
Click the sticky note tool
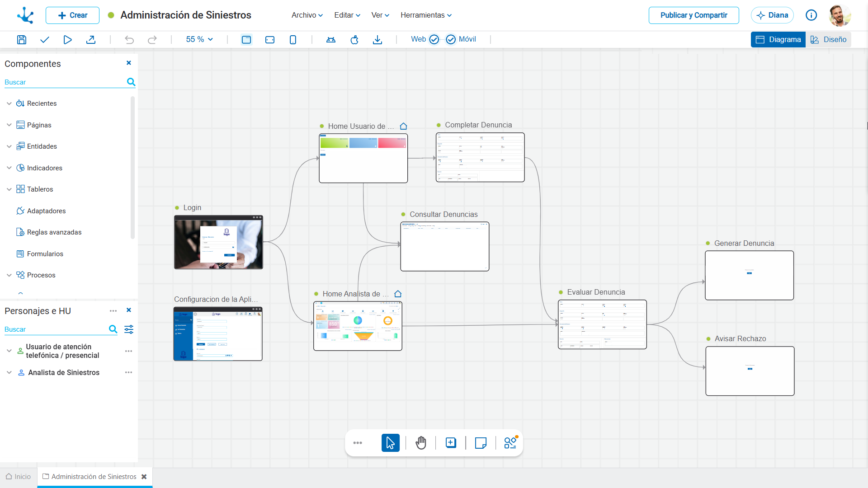tap(481, 443)
